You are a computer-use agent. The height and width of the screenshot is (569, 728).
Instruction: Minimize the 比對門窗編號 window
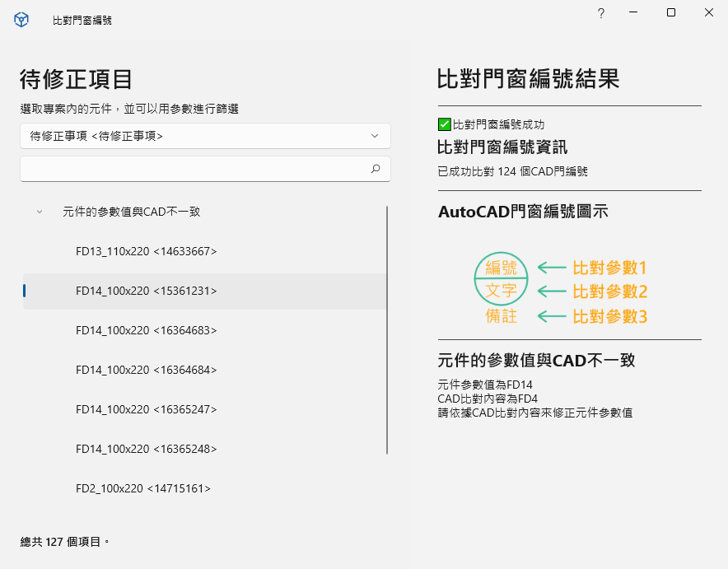coord(633,13)
